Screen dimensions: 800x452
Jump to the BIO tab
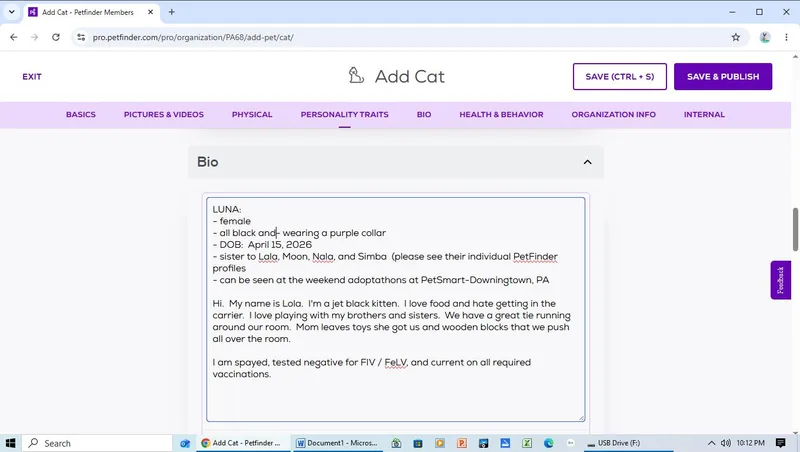point(424,115)
